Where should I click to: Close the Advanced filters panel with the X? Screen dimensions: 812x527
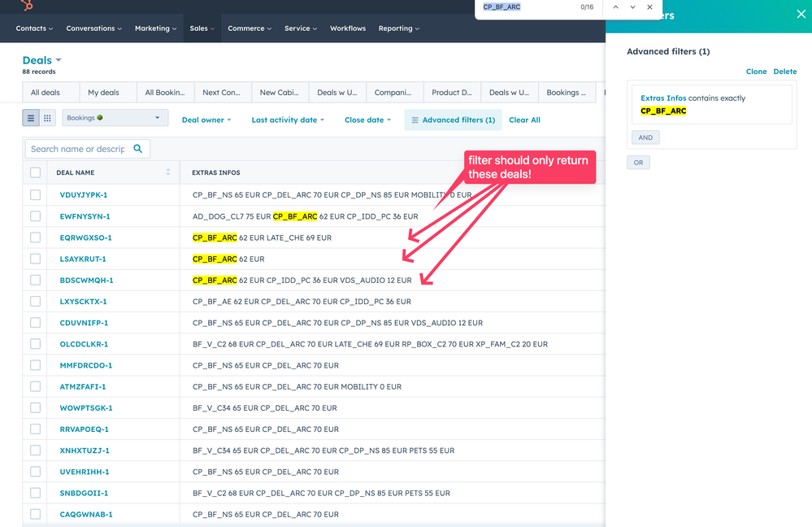(800, 14)
